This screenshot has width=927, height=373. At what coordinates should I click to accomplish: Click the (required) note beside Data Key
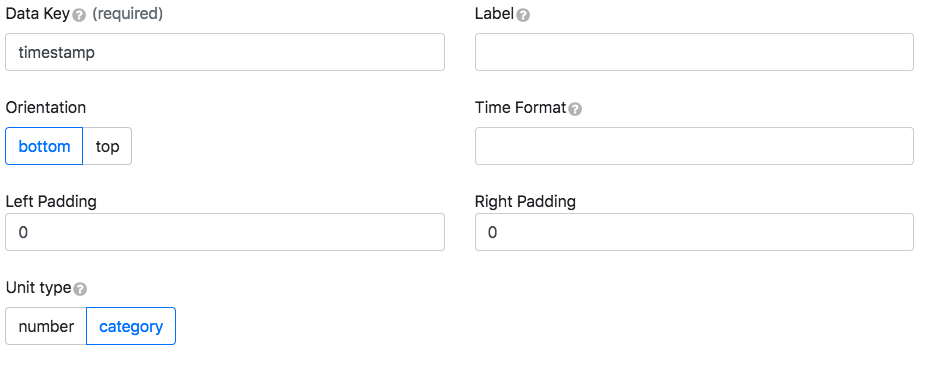click(x=127, y=14)
